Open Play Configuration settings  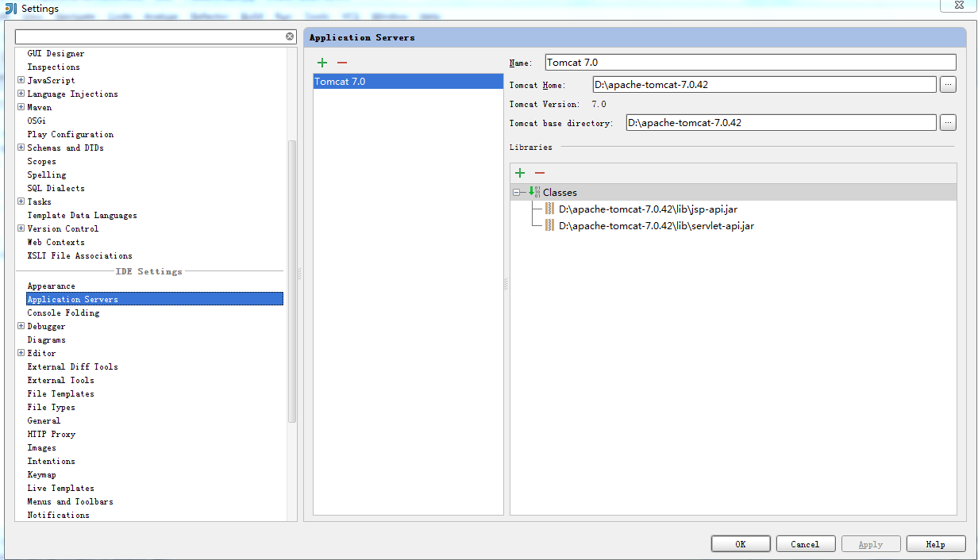click(x=70, y=134)
